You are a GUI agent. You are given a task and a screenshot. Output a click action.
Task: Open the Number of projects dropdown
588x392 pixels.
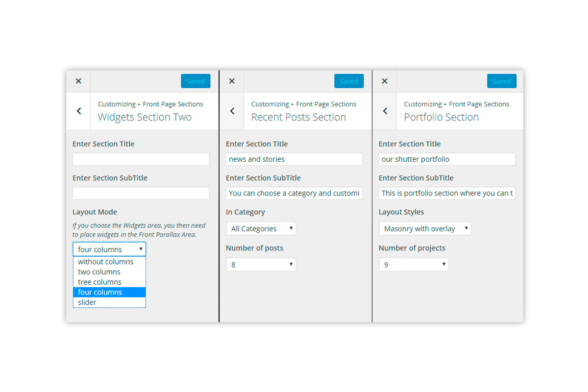click(x=414, y=265)
